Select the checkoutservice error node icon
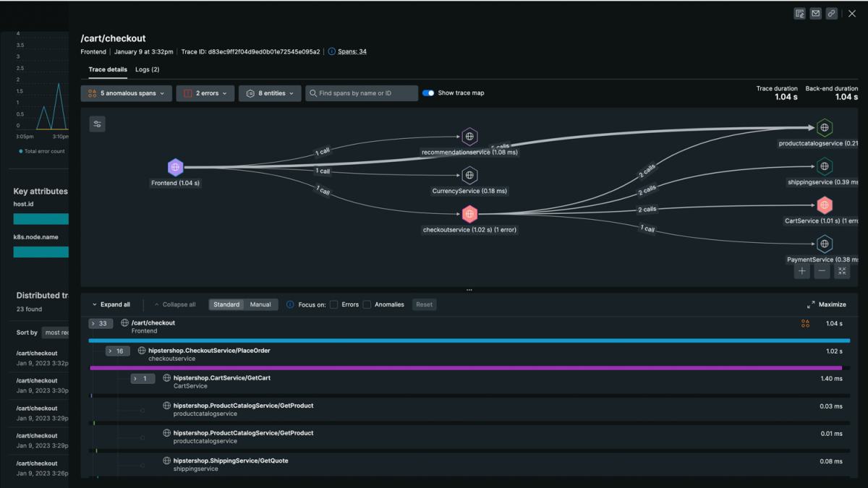Image resolution: width=868 pixels, height=488 pixels. [x=469, y=214]
